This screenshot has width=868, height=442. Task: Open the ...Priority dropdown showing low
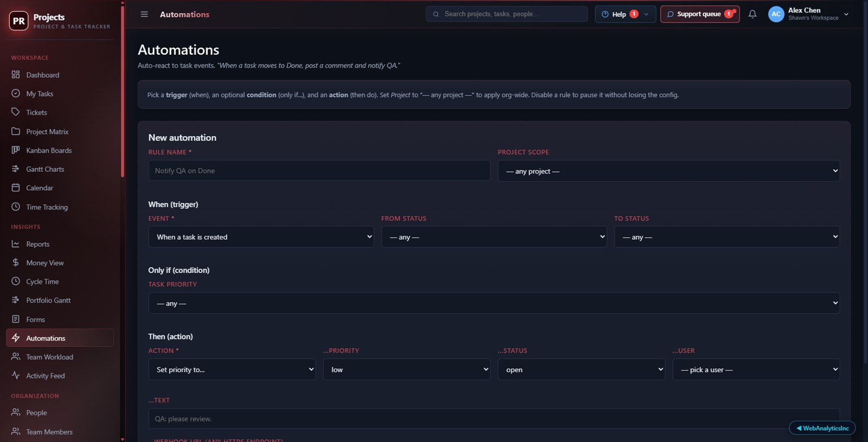click(407, 369)
